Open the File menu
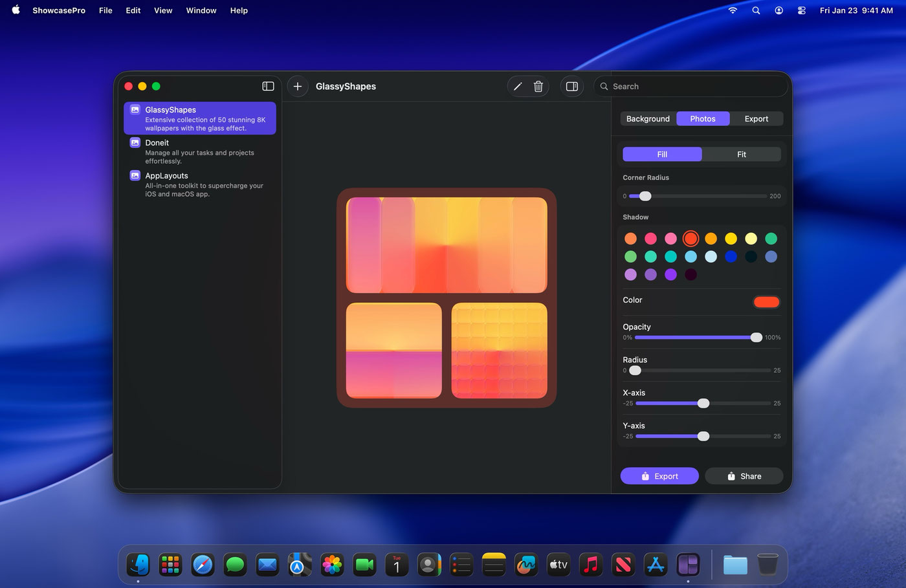The height and width of the screenshot is (588, 906). (x=105, y=10)
